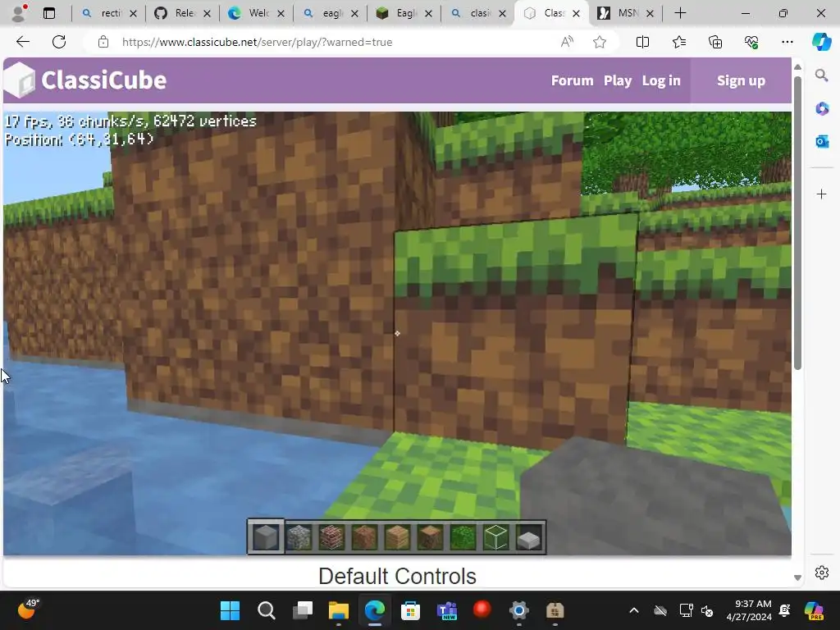840x630 pixels.
Task: Open Browser essentials
Action: [x=751, y=42]
